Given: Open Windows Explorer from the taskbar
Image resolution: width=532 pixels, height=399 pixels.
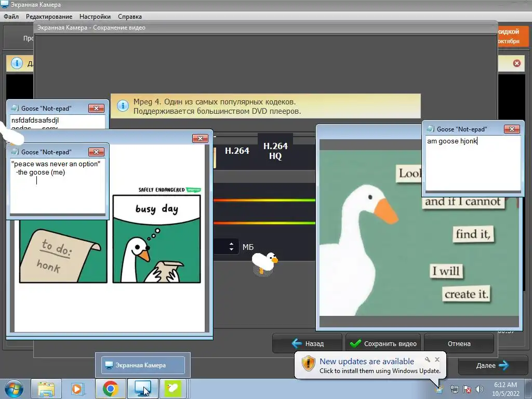Looking at the screenshot, I should (x=46, y=389).
